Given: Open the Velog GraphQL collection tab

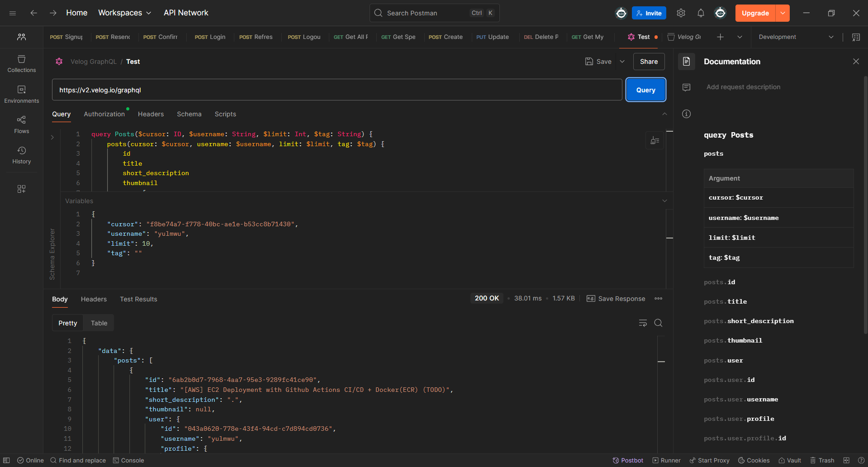Looking at the screenshot, I should (x=684, y=37).
